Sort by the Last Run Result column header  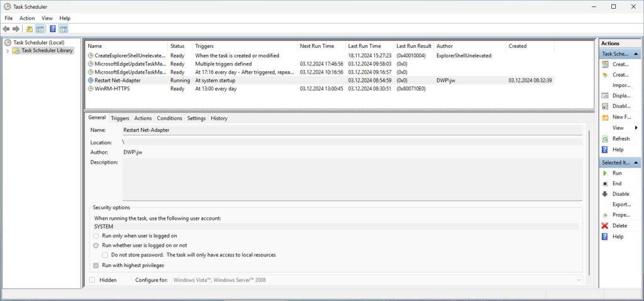(x=414, y=46)
